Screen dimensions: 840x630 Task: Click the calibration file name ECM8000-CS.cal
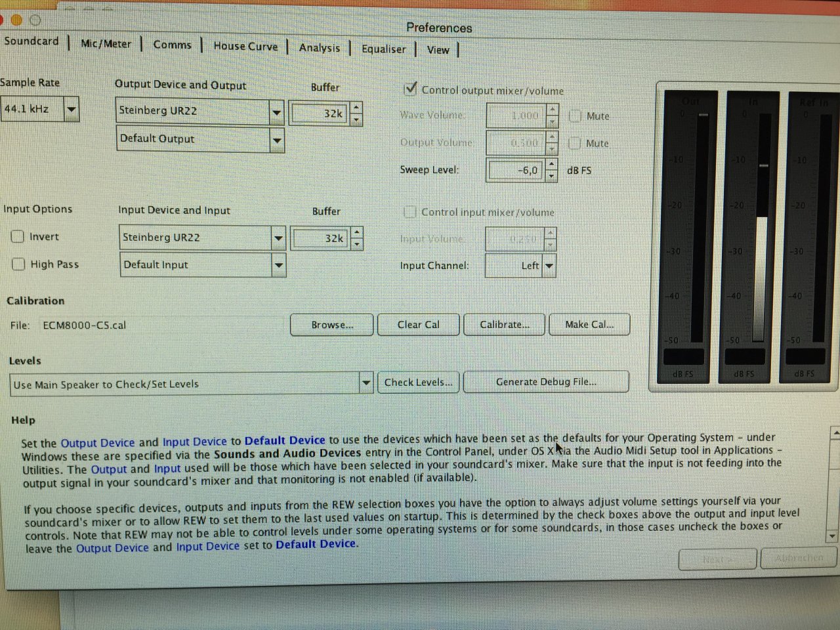coord(84,325)
